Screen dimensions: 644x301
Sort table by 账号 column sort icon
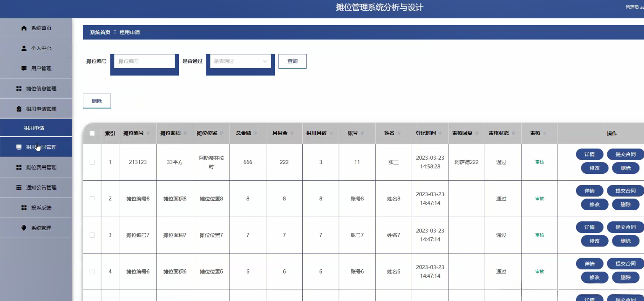(362, 133)
